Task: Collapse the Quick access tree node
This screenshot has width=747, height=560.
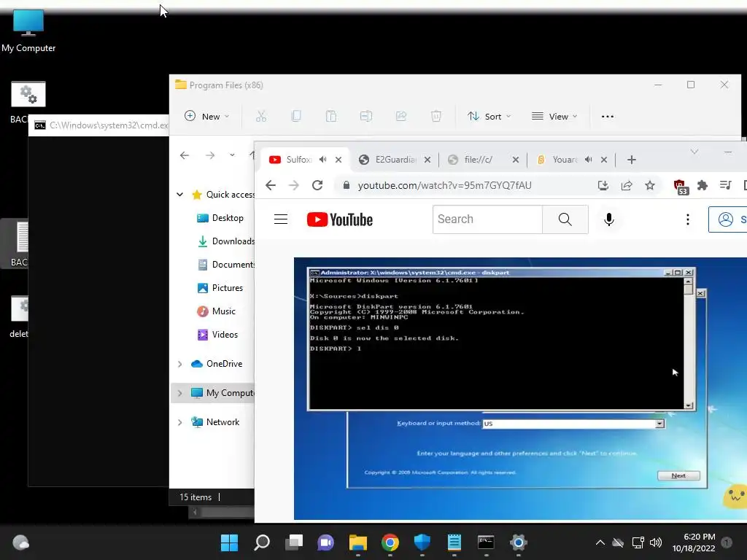Action: pos(179,194)
